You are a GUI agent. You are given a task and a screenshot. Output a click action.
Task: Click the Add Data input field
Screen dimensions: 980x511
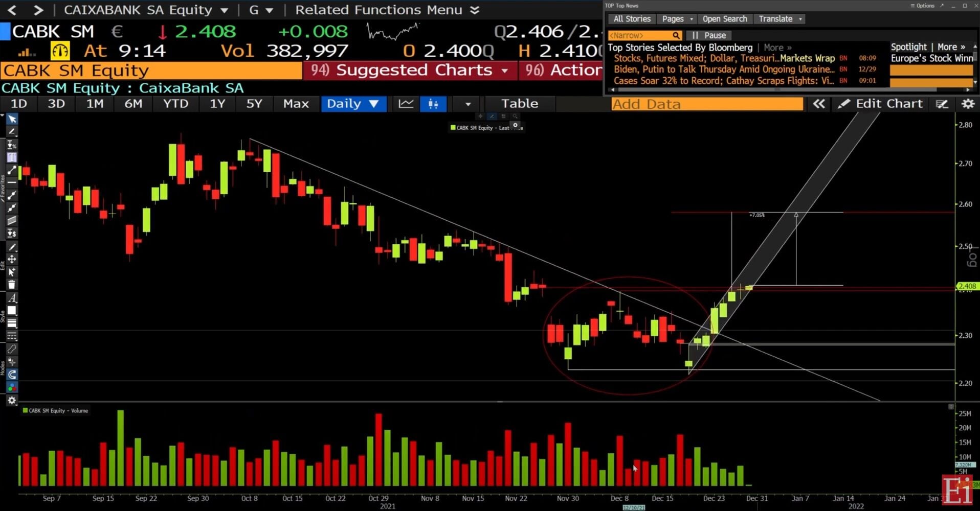click(x=707, y=104)
